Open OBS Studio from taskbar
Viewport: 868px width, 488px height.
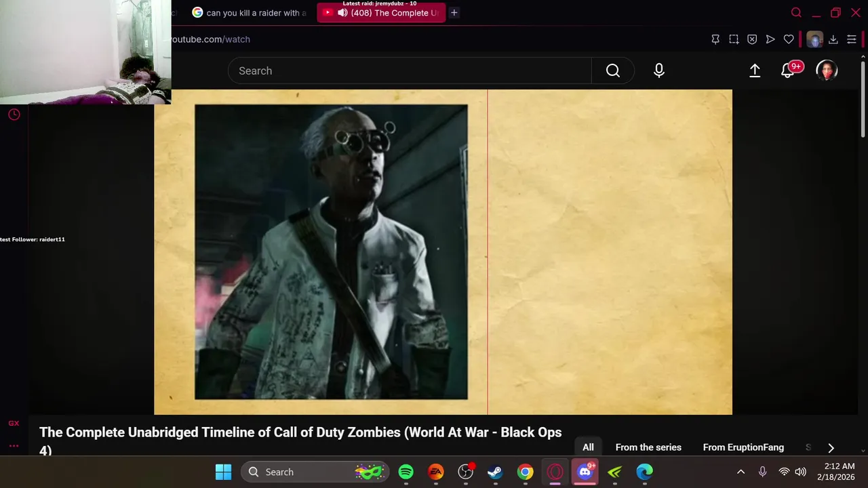(x=466, y=472)
